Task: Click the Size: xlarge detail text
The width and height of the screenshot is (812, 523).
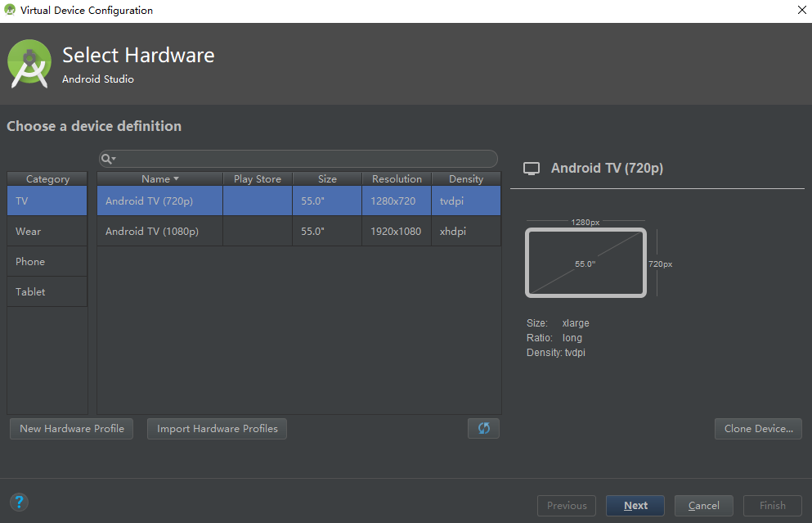Action: click(x=558, y=323)
